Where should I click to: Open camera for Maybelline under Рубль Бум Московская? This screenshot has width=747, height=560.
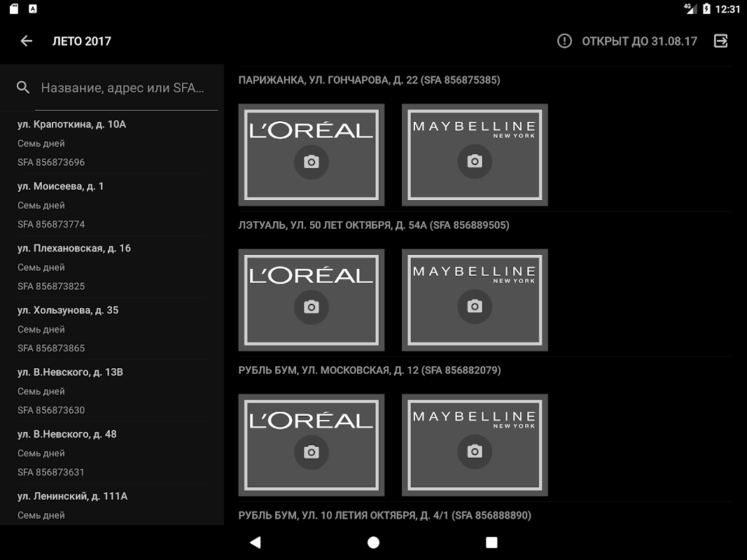point(475,451)
